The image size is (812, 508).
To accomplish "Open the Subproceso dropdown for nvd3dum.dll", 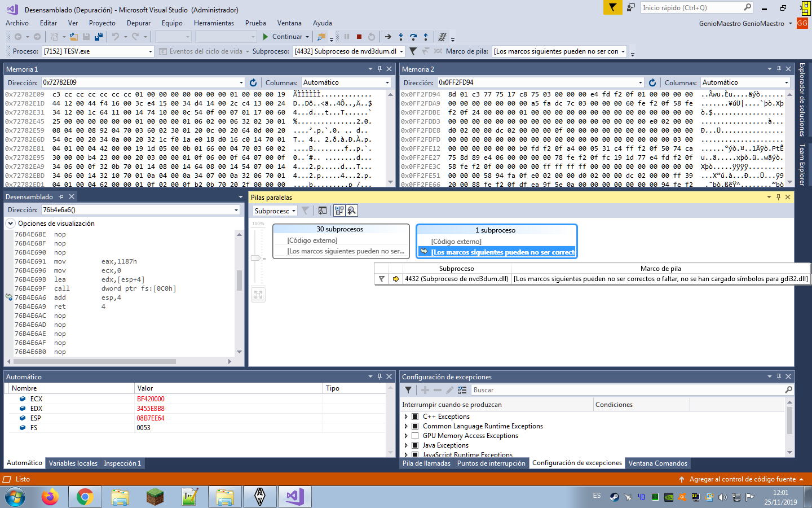I will (349, 51).
